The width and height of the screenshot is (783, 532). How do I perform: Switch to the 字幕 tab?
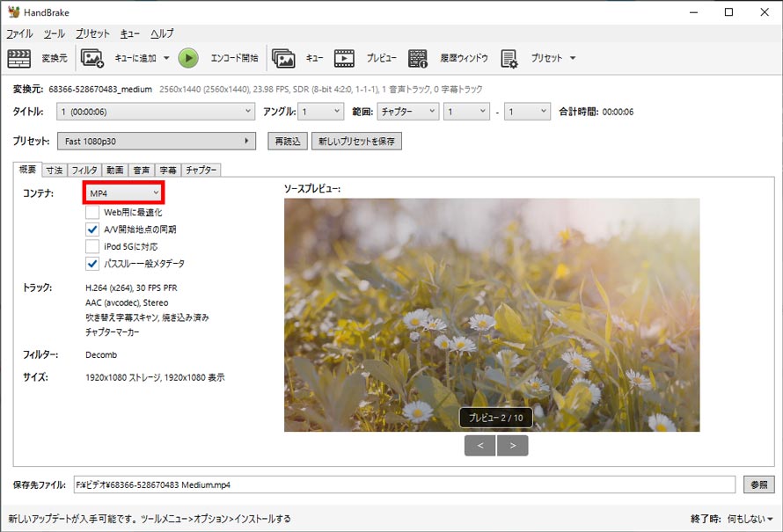[x=168, y=171]
